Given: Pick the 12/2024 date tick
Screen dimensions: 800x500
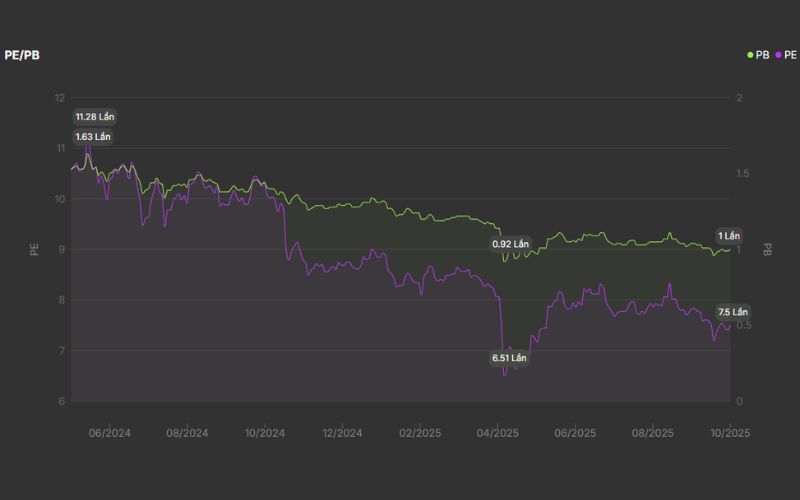Looking at the screenshot, I should coord(342,433).
